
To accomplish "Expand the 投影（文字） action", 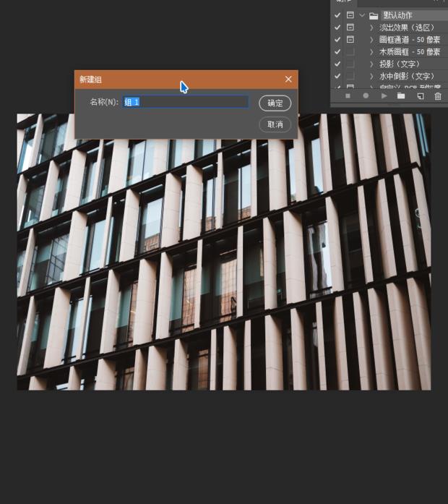I will tap(371, 64).
